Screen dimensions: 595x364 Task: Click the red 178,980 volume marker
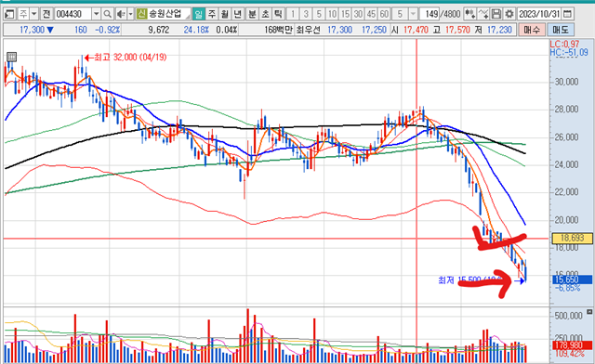tap(572, 345)
